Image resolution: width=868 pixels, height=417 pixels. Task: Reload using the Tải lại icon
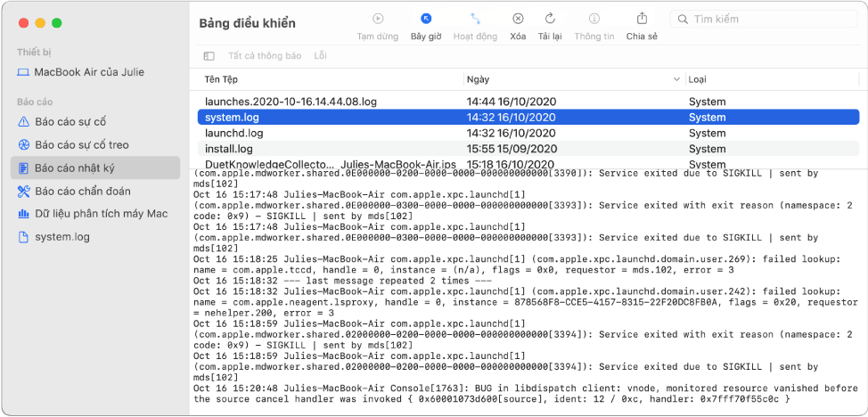click(550, 19)
